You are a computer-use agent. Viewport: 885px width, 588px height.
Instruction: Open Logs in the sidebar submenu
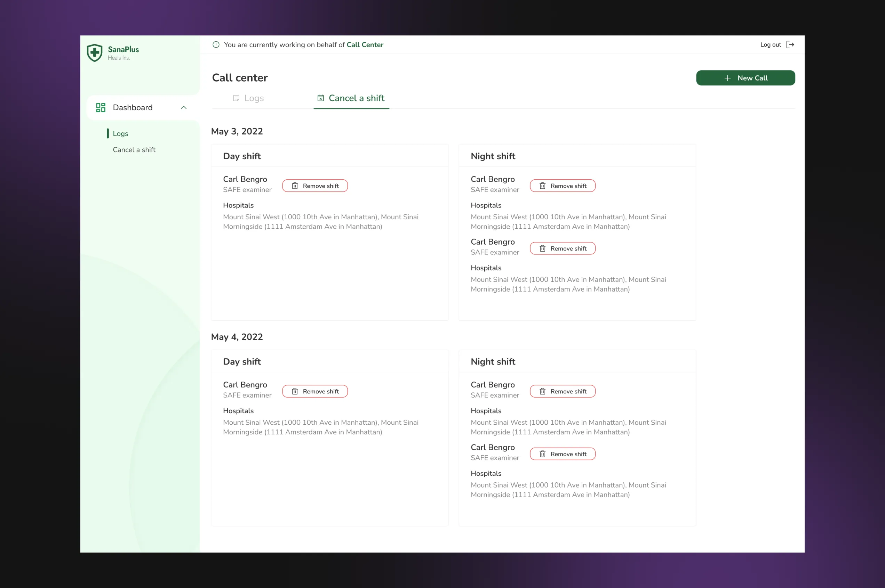tap(120, 133)
